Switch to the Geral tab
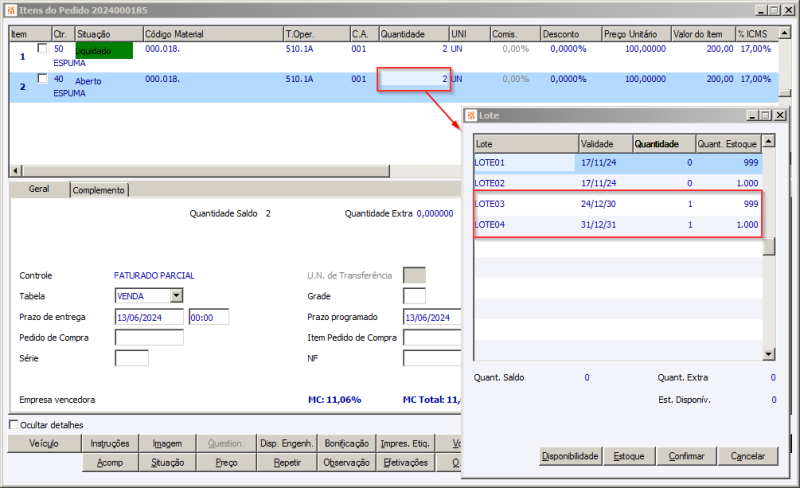800x488 pixels. (x=39, y=189)
